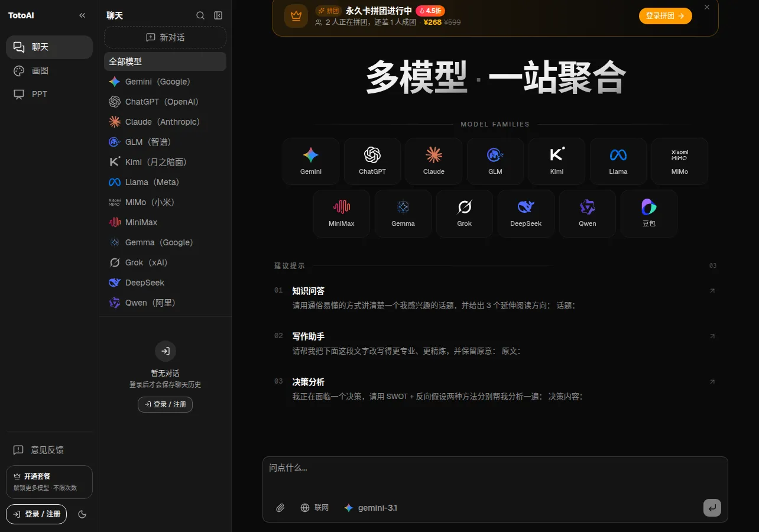Choose DeepSeek in model list
The image size is (759, 532).
(165, 283)
